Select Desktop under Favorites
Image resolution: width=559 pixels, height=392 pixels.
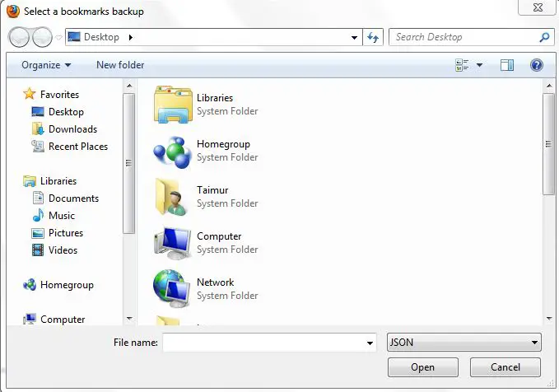pos(66,112)
